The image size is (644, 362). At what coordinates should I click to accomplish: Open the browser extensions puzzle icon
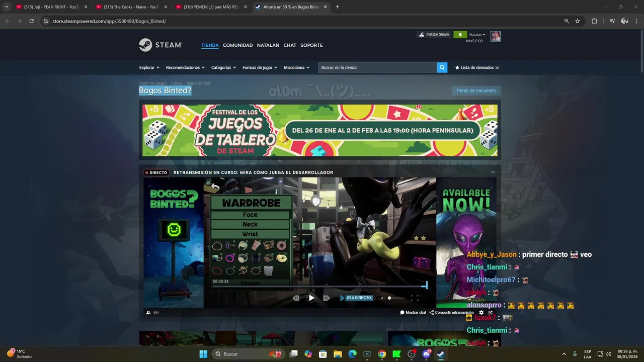coord(594,21)
